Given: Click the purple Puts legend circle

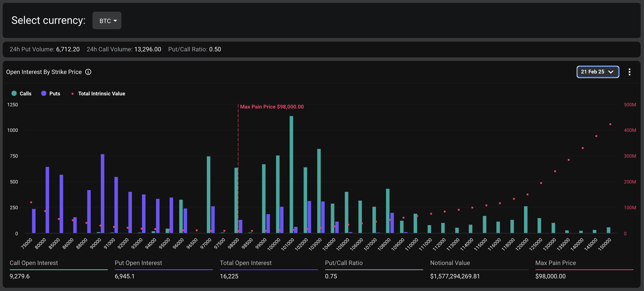Looking at the screenshot, I should (x=44, y=93).
